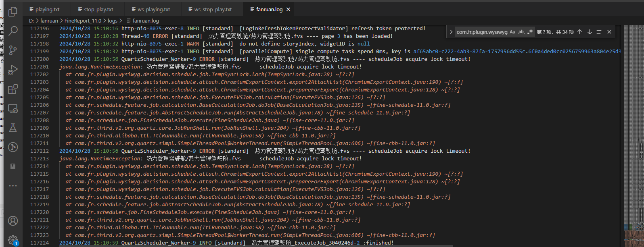Image resolution: width=644 pixels, height=247 pixels.
Task: Switch to the ws_stop_play.txt tab
Action: coord(210,9)
